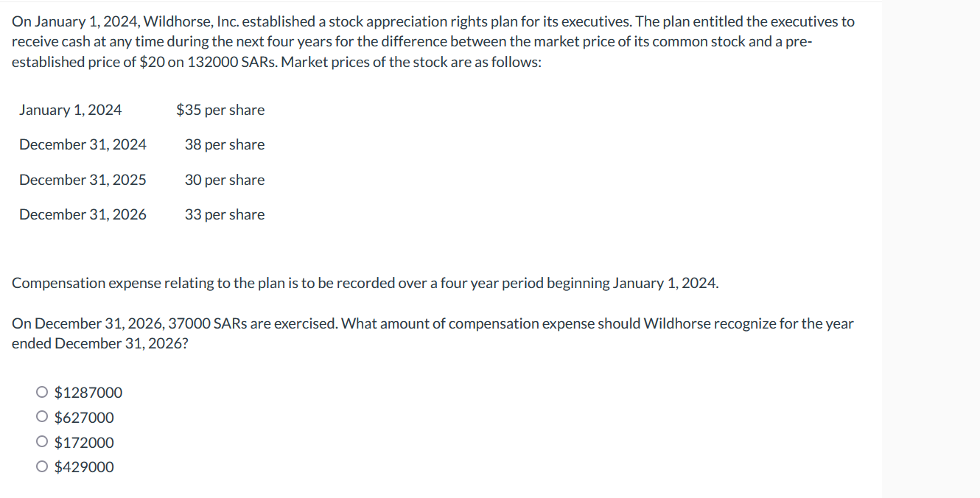Click the $35 per share price text
The height and width of the screenshot is (498, 980).
(x=220, y=110)
